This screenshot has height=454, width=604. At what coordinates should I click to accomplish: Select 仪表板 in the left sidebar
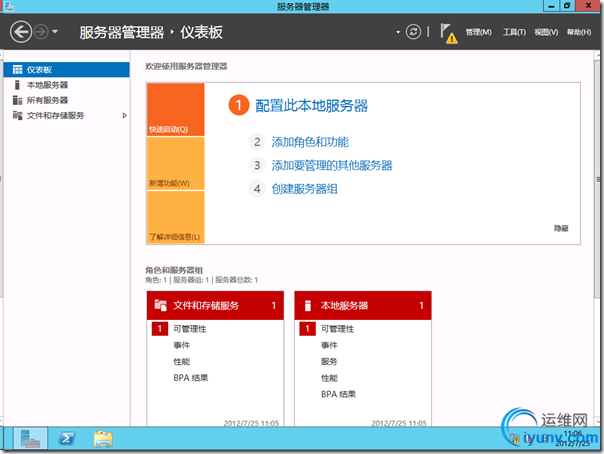67,70
